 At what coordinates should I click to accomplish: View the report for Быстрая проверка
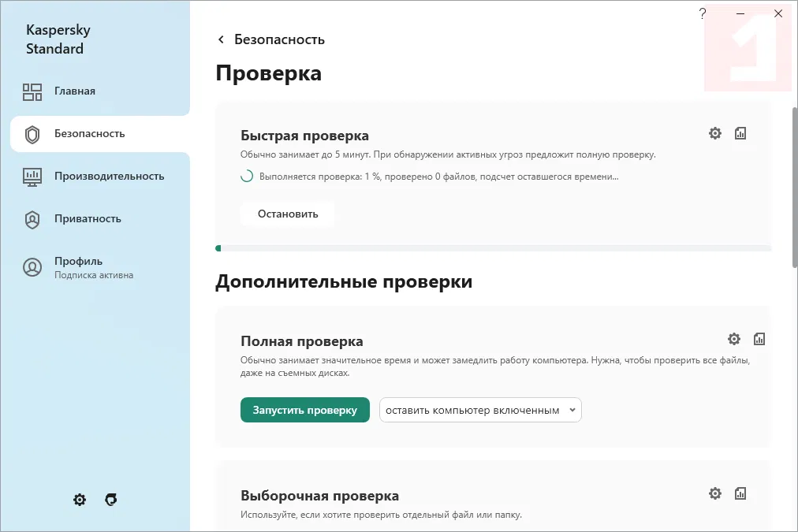tap(740, 133)
